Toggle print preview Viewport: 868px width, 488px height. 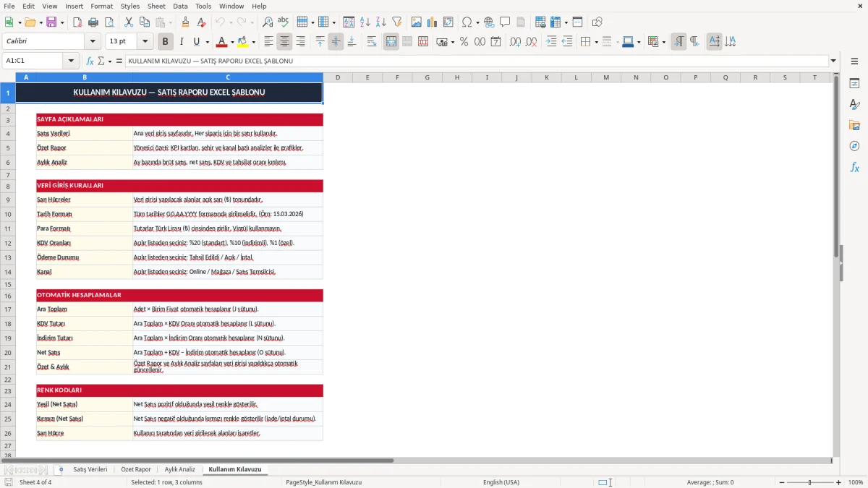pos(108,22)
